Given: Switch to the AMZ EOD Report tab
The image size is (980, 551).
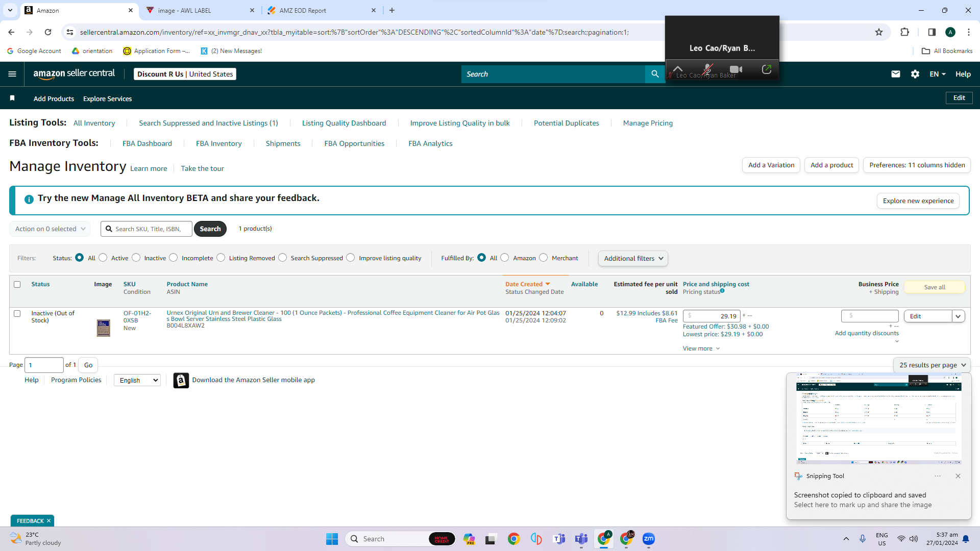Looking at the screenshot, I should click(322, 10).
